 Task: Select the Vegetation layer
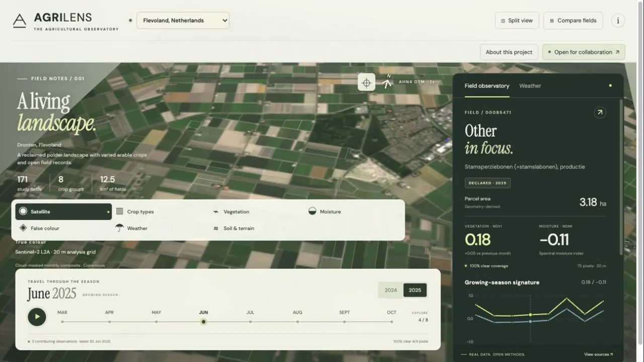pos(257,212)
